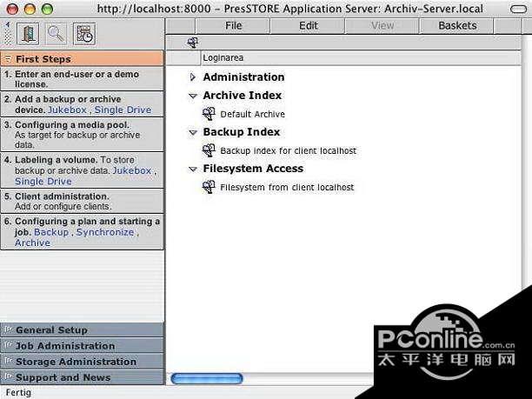This screenshot has height=399, width=532.
Task: Open the Baskets menu
Action: pos(457,26)
